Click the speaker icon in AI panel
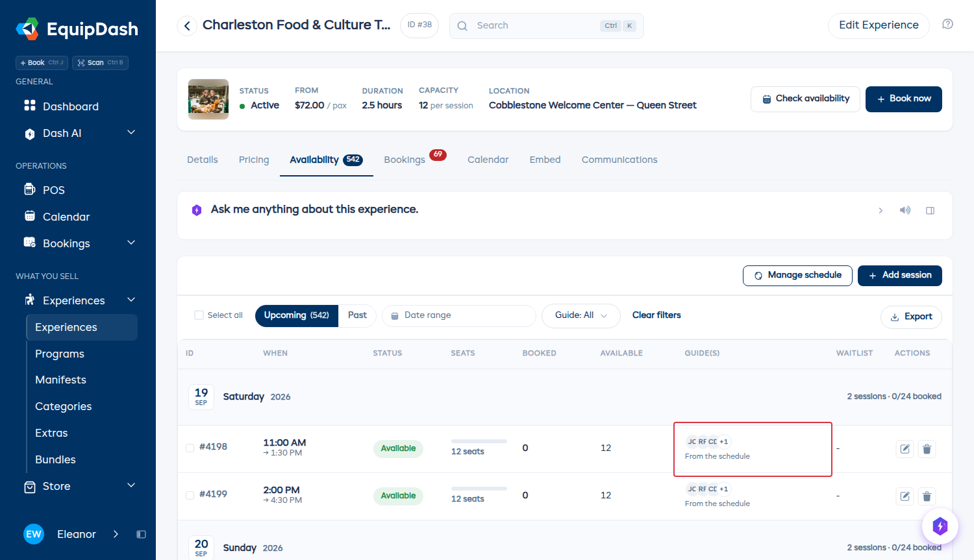 coord(905,210)
